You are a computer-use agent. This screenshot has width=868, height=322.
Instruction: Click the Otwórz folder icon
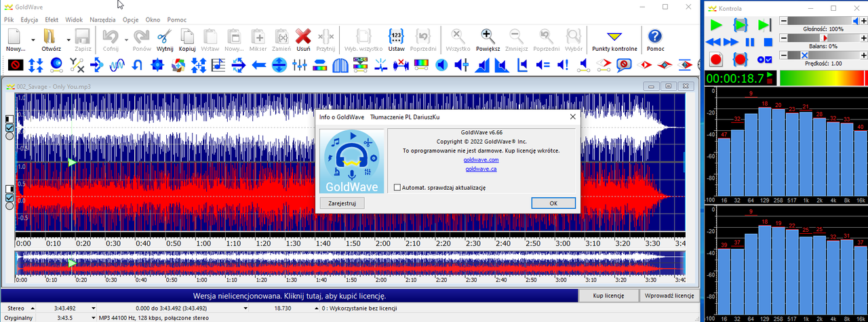[51, 37]
